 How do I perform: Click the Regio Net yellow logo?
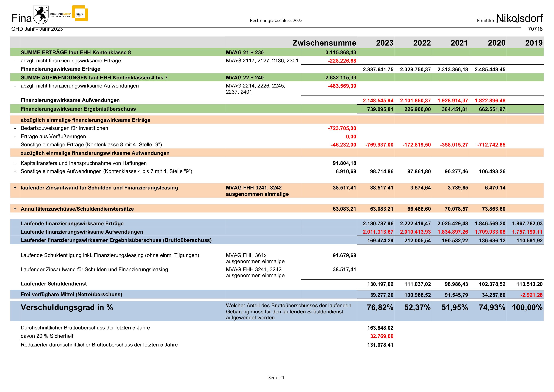[x=80, y=13]
